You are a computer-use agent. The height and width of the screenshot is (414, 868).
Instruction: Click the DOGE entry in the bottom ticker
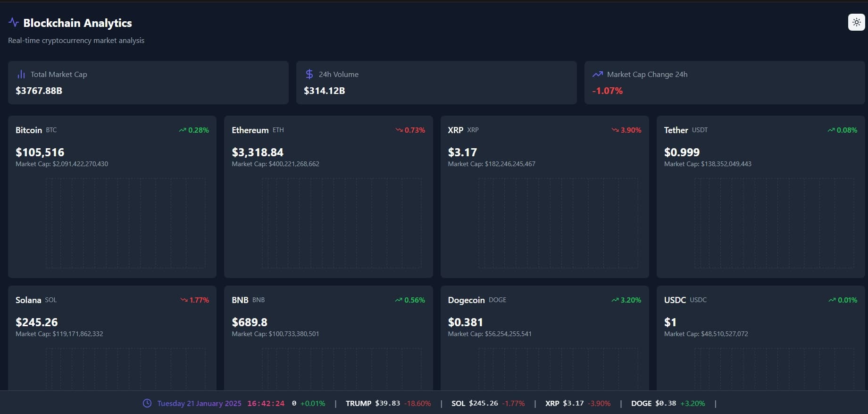coord(668,403)
